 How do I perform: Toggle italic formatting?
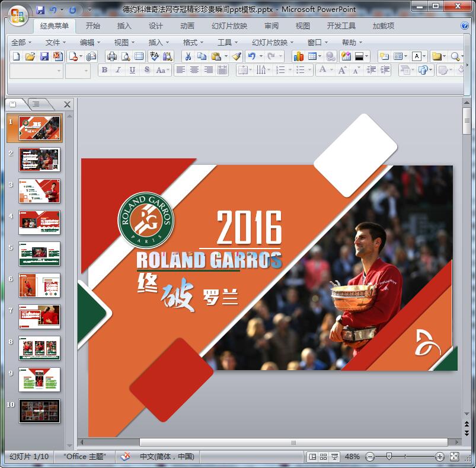click(119, 70)
